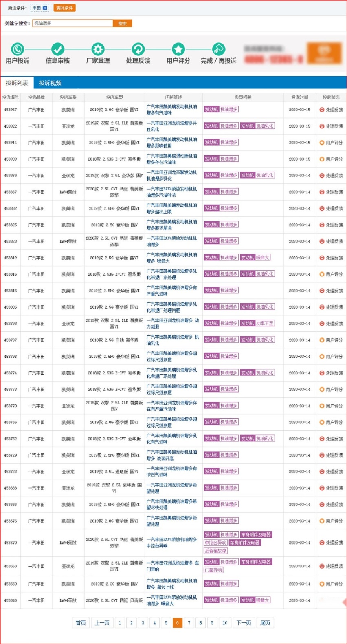
Task: Click the 厂家受理 gear step icon
Action: tap(98, 49)
